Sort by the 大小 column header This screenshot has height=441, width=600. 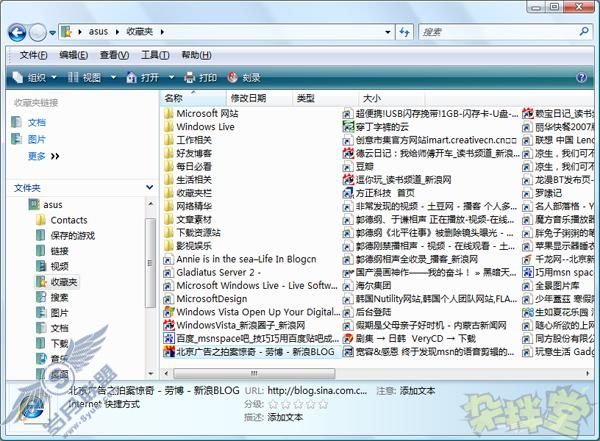tap(391, 98)
